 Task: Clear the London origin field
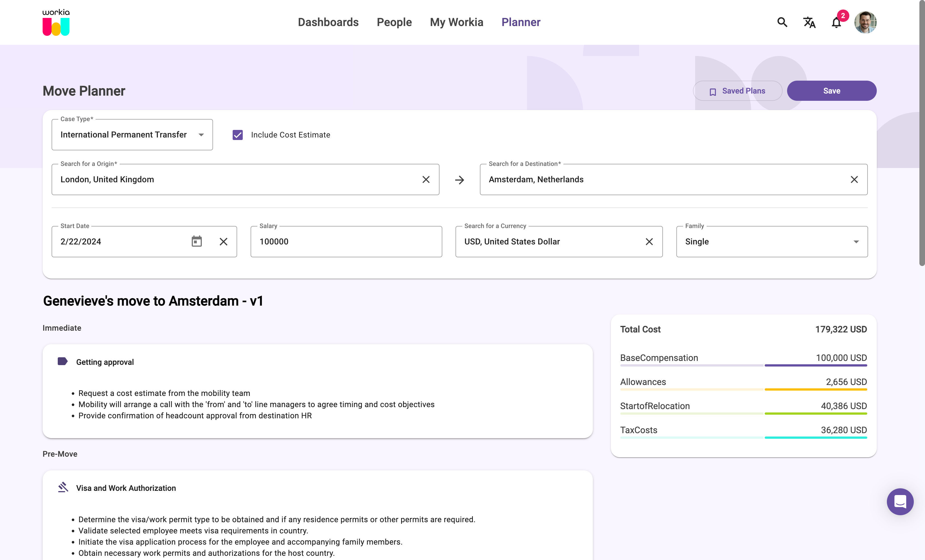click(x=426, y=179)
